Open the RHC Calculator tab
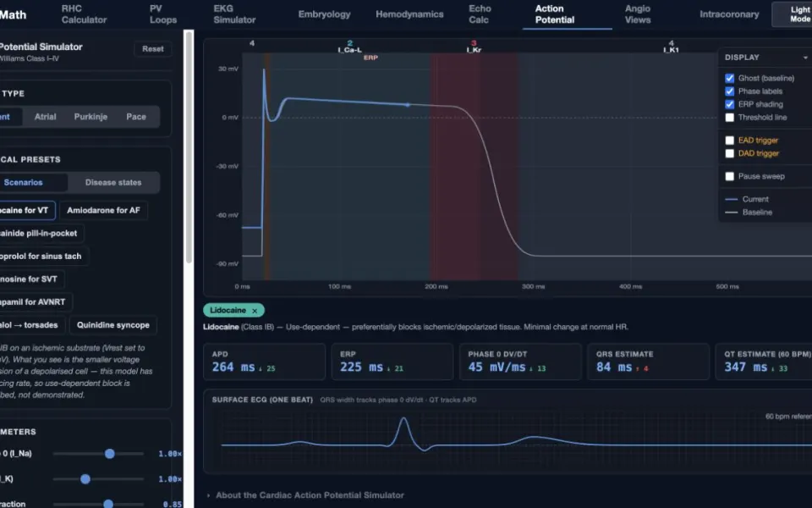The width and height of the screenshot is (812, 508). pos(84,14)
